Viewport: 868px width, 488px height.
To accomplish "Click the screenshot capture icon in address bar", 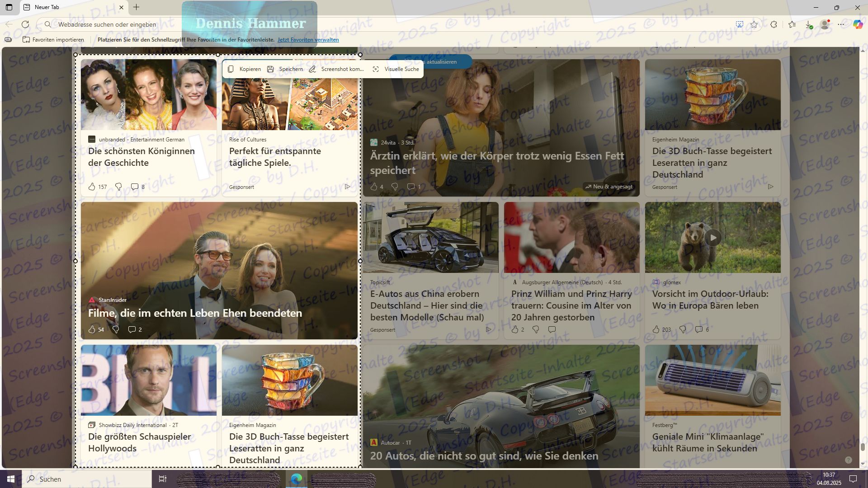I will (740, 24).
